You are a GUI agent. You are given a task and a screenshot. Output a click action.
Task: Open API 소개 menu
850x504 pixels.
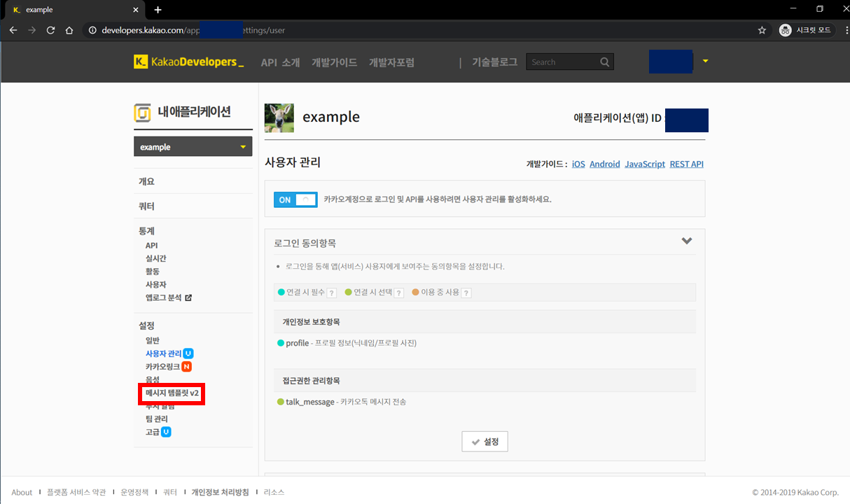tap(280, 62)
